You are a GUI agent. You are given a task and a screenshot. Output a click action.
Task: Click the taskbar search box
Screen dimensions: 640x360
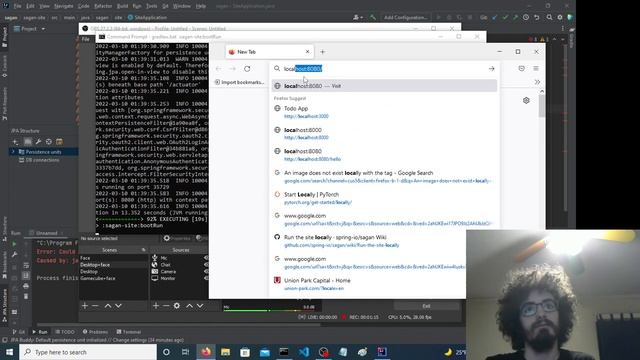click(88, 352)
